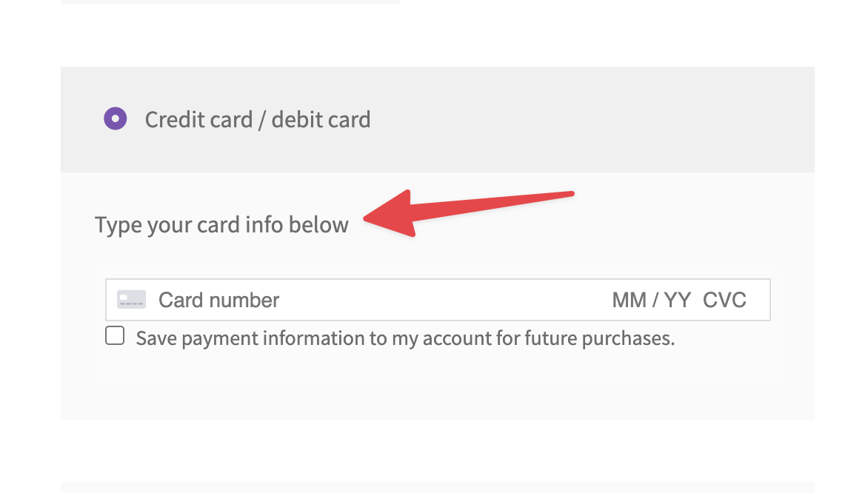Click the light panel area beneath the checkbox

(x=437, y=385)
